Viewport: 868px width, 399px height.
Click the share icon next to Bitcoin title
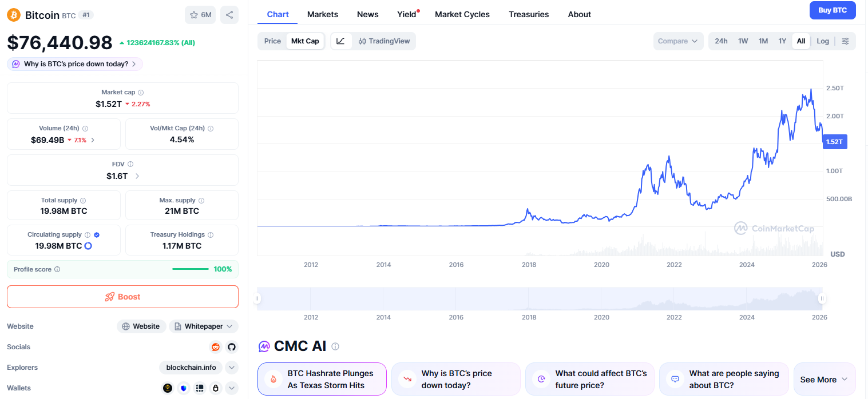229,15
